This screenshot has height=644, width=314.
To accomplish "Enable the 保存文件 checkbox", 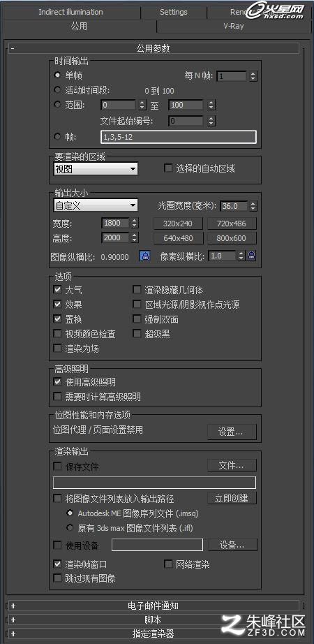I will click(57, 467).
